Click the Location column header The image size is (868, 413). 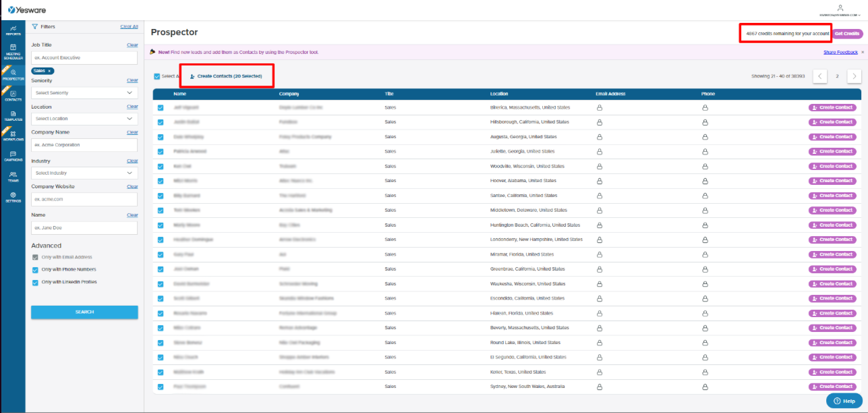pyautogui.click(x=500, y=94)
